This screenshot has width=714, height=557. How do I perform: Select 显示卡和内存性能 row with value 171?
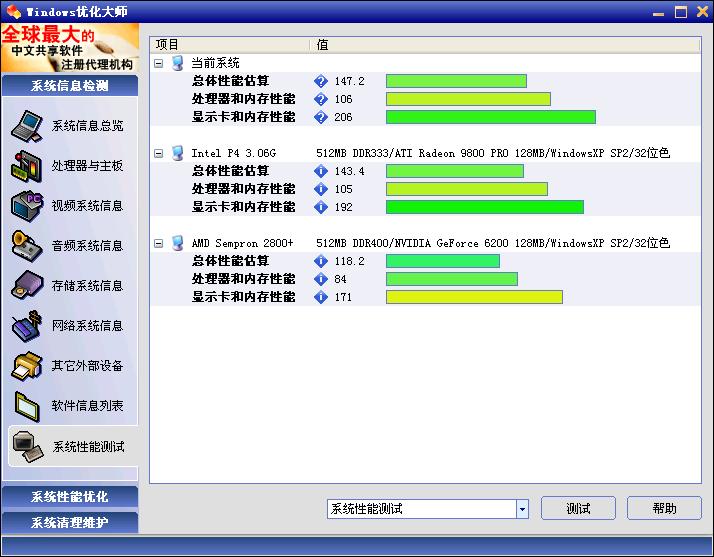[425, 297]
